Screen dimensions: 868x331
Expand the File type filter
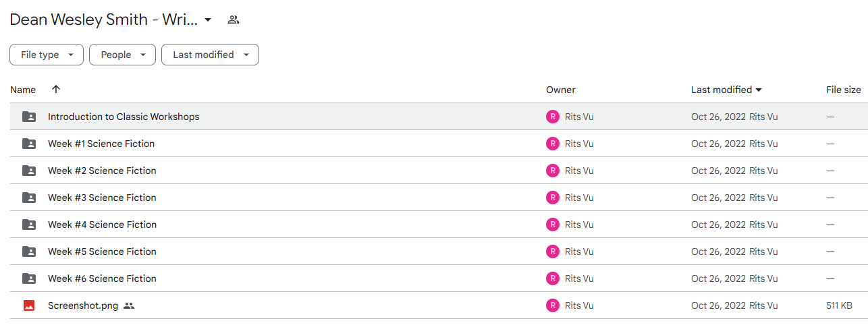click(47, 55)
